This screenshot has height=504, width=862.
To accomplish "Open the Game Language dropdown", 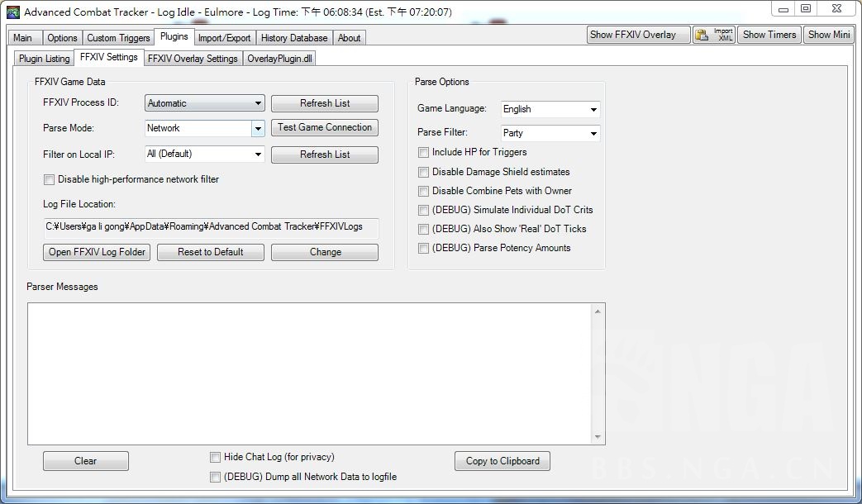I will pyautogui.click(x=550, y=109).
